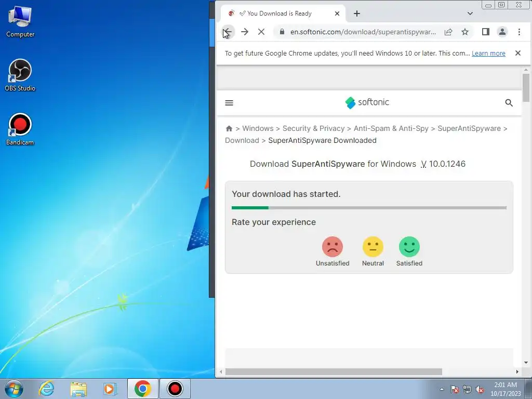Rate the experience as Unsatisfied
The height and width of the screenshot is (399, 532).
click(x=332, y=251)
